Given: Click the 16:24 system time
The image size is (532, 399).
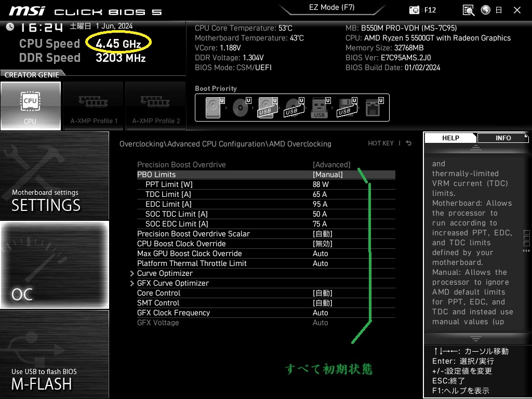Looking at the screenshot, I should 42,27.
